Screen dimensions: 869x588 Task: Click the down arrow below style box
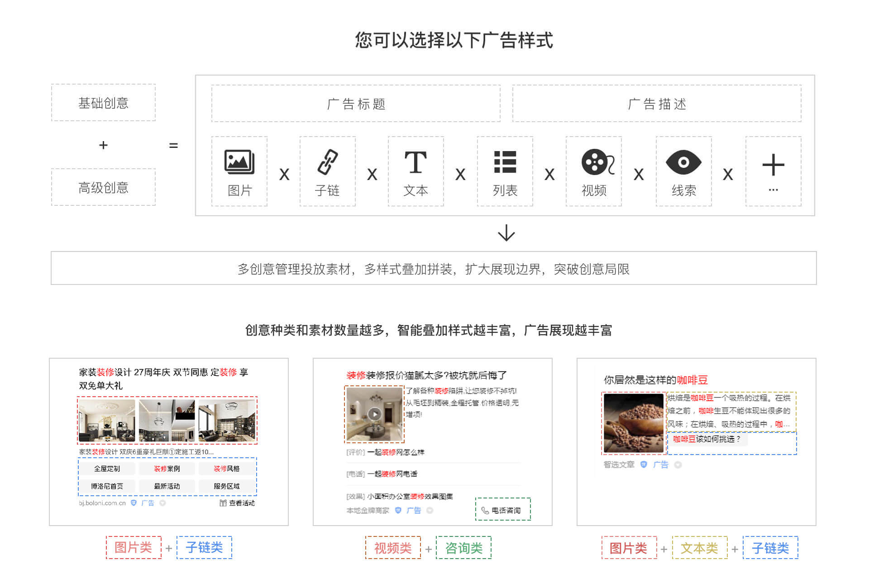click(506, 233)
